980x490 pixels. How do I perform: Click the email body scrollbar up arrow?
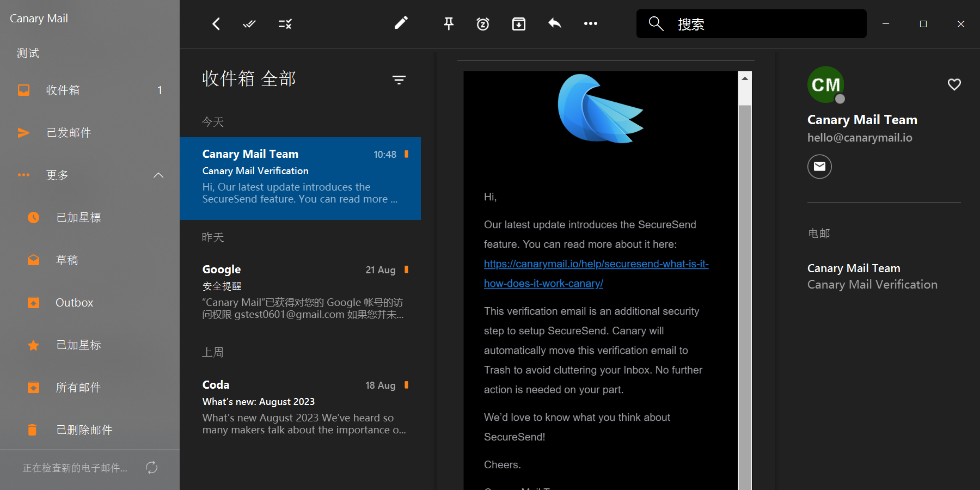coord(745,78)
